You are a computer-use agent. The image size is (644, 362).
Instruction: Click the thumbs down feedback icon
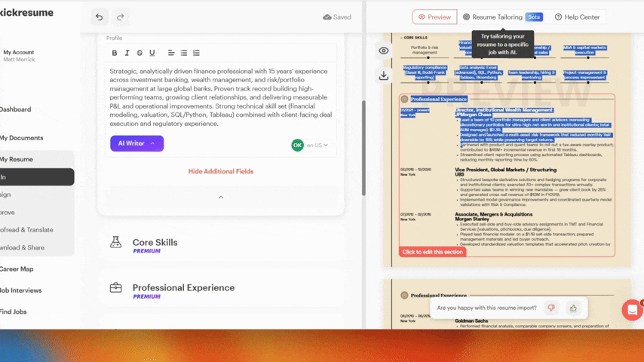pyautogui.click(x=551, y=308)
